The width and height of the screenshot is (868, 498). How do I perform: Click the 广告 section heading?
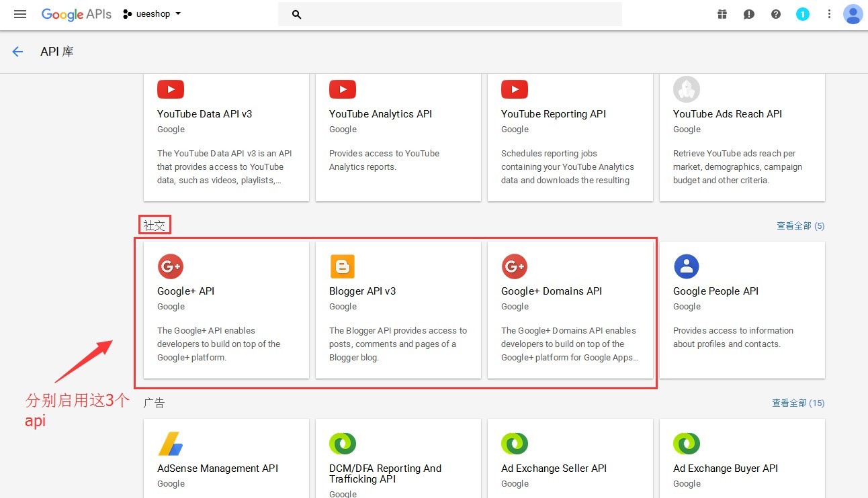tap(155, 403)
